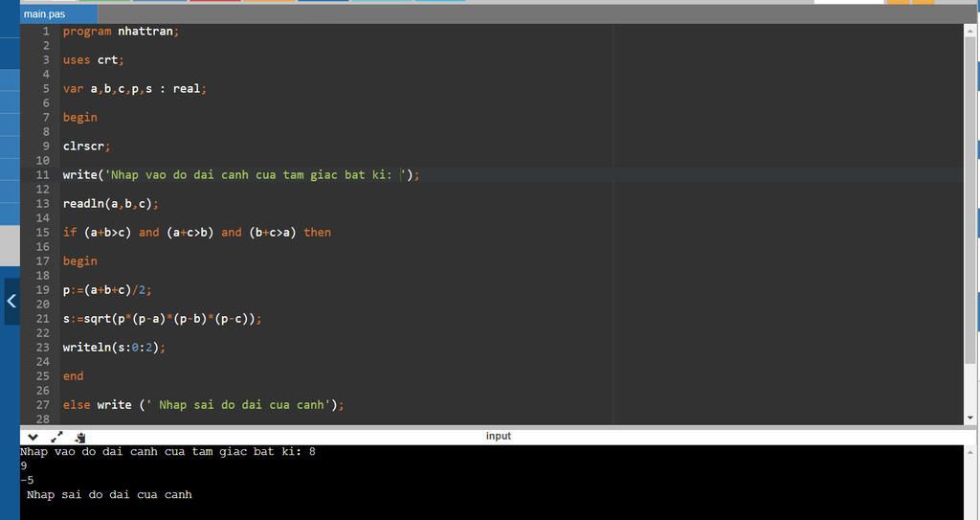The image size is (980, 520).
Task: Collapse the left sidebar with the arrow
Action: [x=11, y=301]
